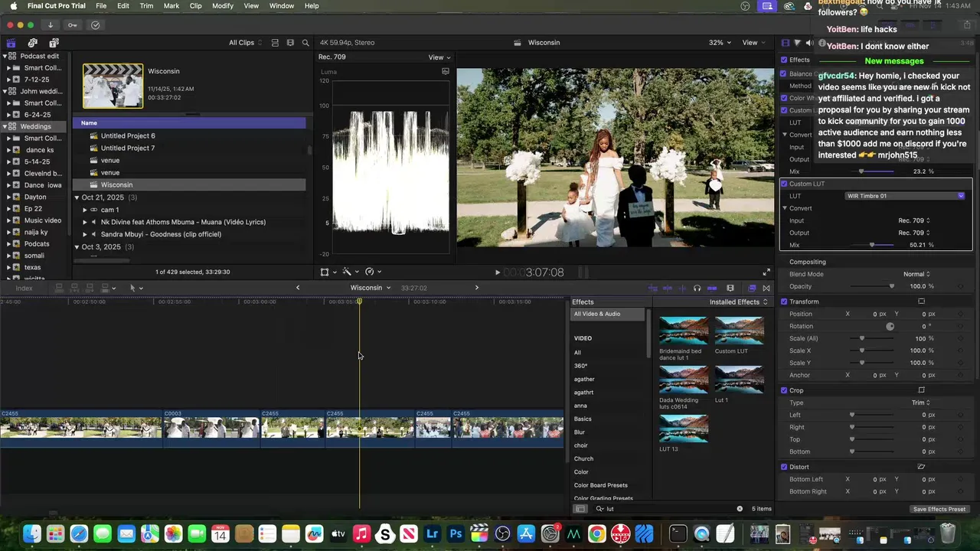Toggle the Crop checkbox
The image size is (980, 551).
(784, 390)
